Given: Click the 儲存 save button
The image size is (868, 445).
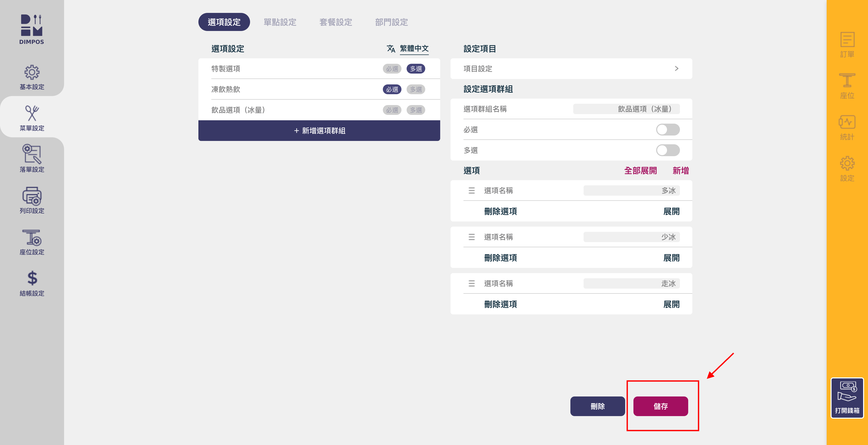Looking at the screenshot, I should click(661, 406).
